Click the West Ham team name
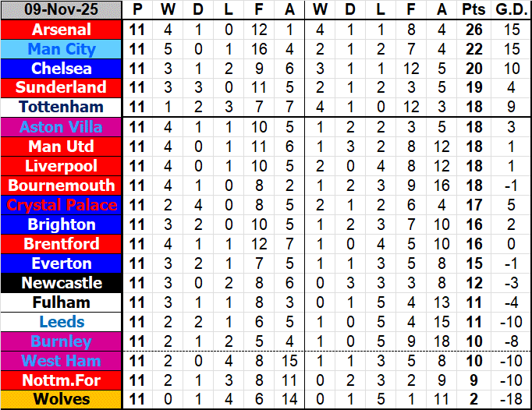The image size is (532, 410). point(62,361)
